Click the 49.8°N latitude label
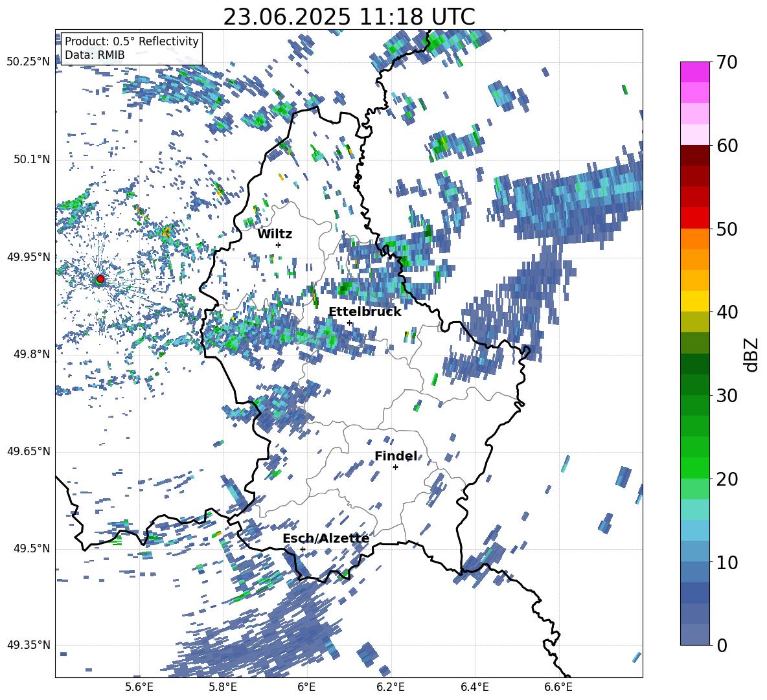Image resolution: width=767 pixels, height=700 pixels. [x=31, y=354]
